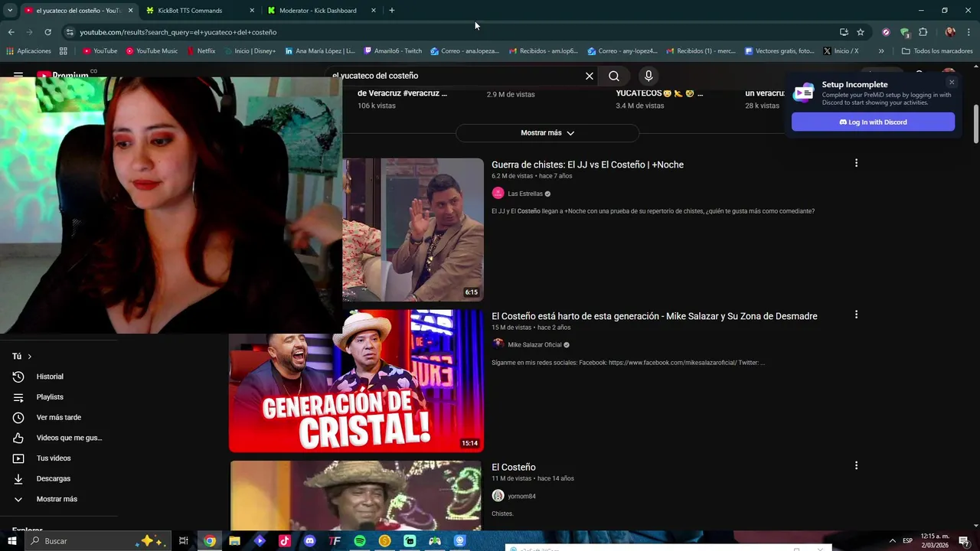Dismiss the Setup Incomplete popup

pos(952,82)
